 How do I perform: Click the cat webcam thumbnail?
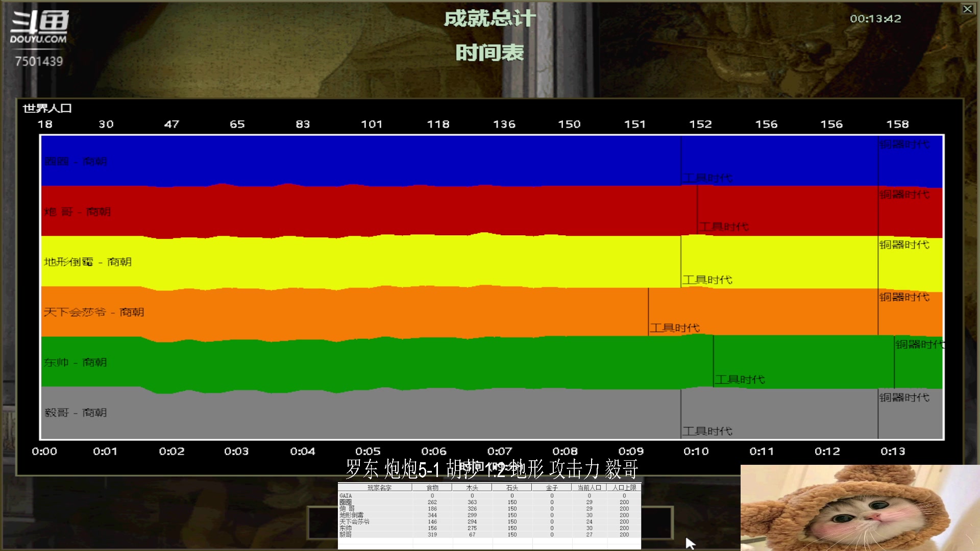click(860, 508)
